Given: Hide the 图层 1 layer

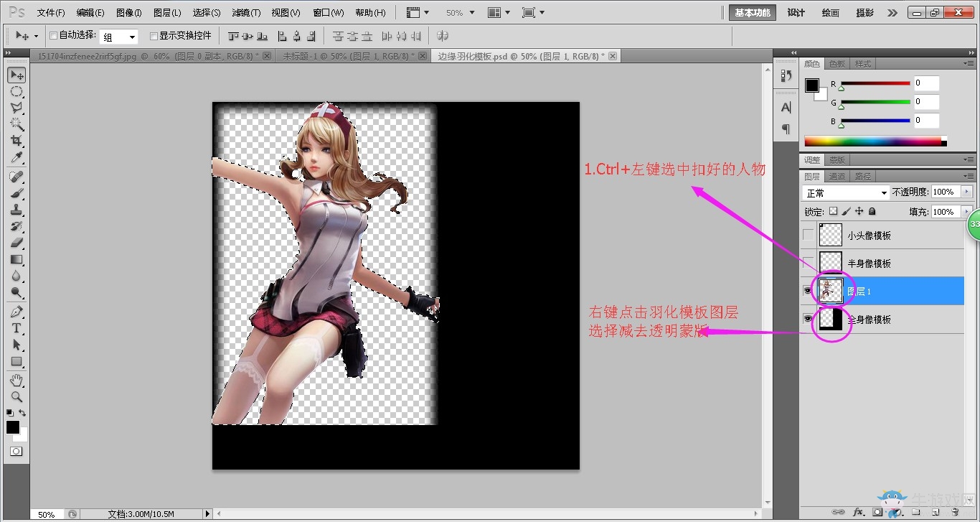Looking at the screenshot, I should [809, 291].
